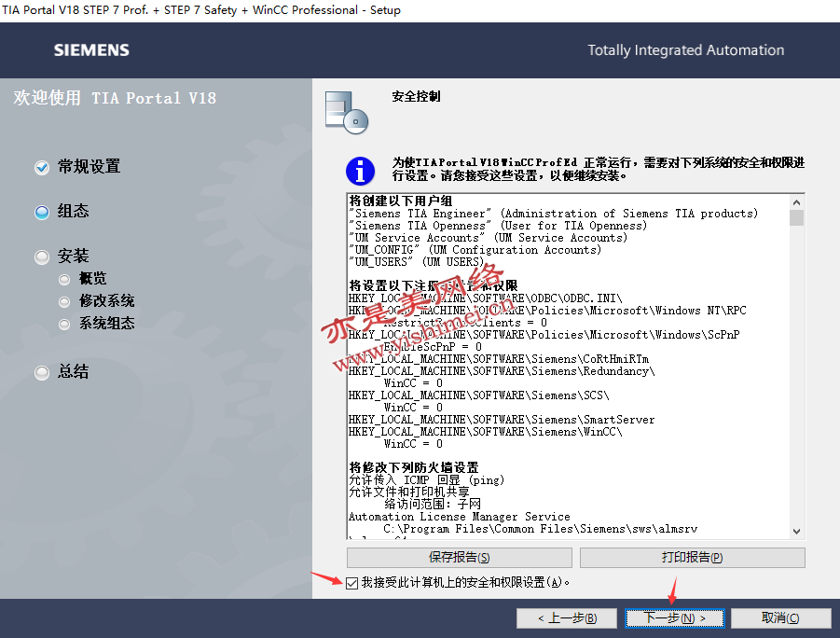The width and height of the screenshot is (840, 638).
Task: Click the 组态 step label
Action: (74, 211)
